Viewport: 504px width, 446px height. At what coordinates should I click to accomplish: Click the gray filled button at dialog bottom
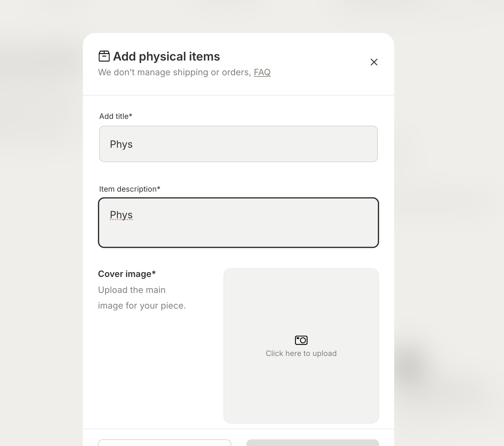313,443
